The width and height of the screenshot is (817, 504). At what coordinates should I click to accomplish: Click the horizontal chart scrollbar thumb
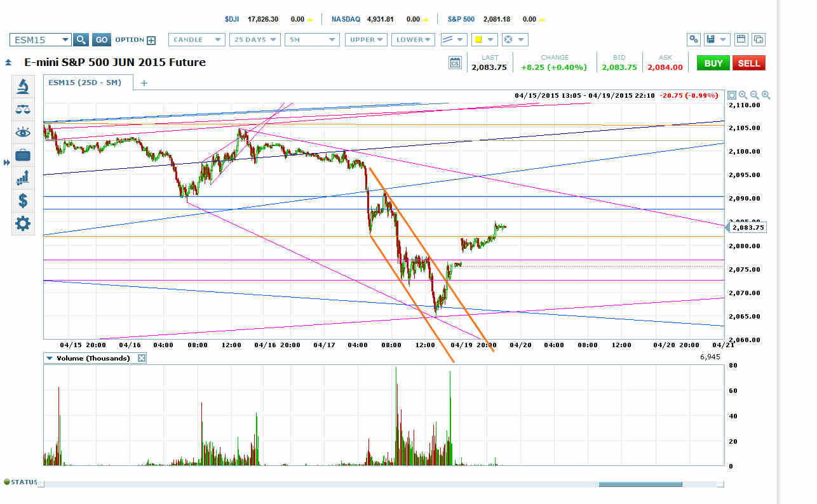tap(640, 484)
